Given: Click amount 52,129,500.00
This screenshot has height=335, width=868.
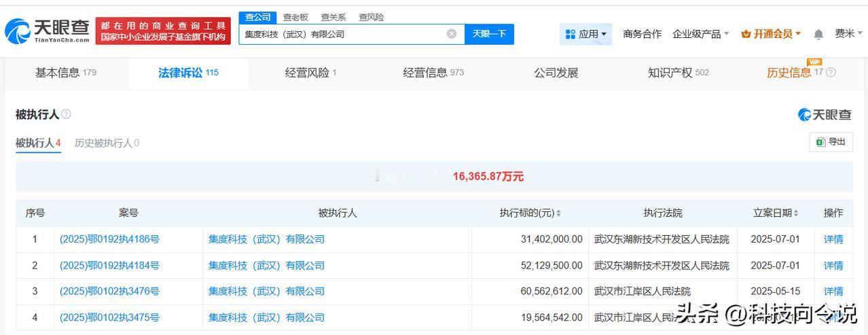Looking at the screenshot, I should point(551,265).
